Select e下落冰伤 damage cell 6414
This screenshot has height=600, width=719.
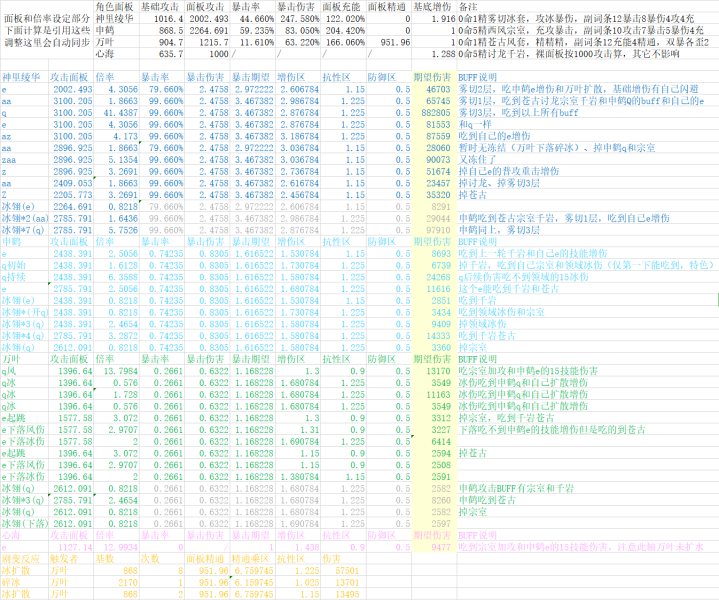click(441, 441)
